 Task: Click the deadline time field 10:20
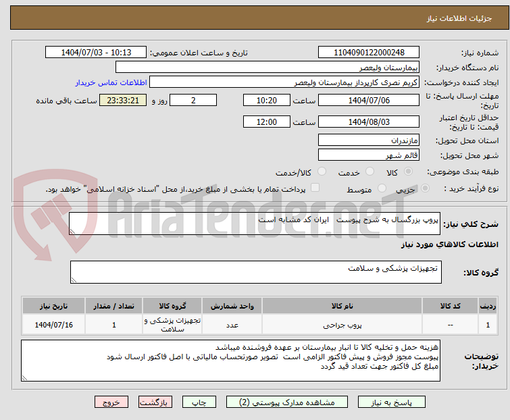point(267,100)
